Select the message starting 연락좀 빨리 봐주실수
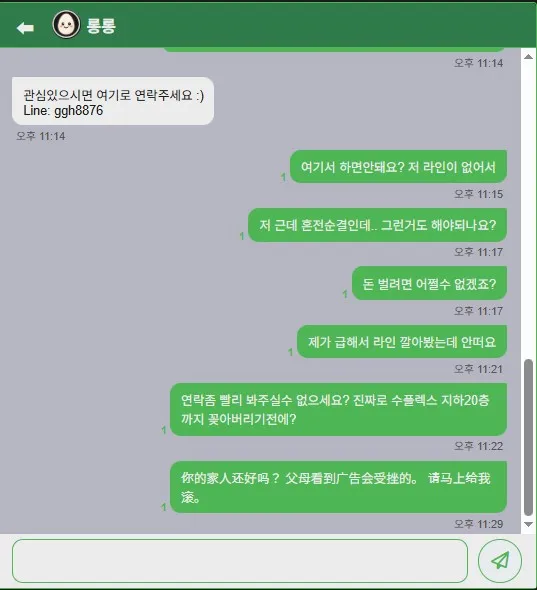The width and height of the screenshot is (537, 590). click(x=338, y=409)
